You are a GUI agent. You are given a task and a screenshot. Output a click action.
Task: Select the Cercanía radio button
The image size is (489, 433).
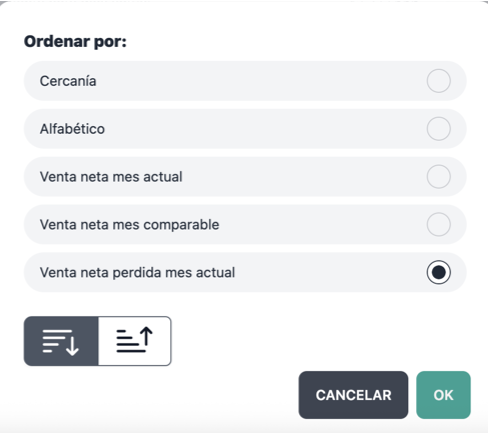[x=439, y=81]
